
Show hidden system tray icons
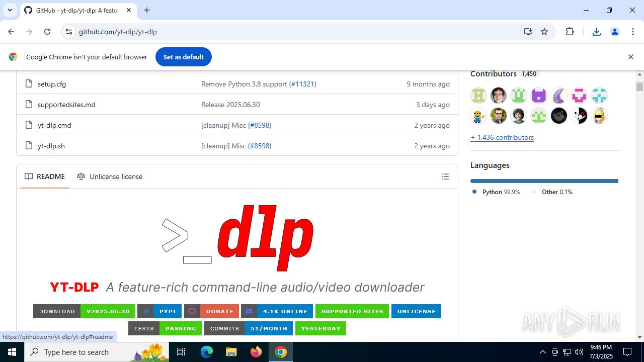click(x=542, y=352)
